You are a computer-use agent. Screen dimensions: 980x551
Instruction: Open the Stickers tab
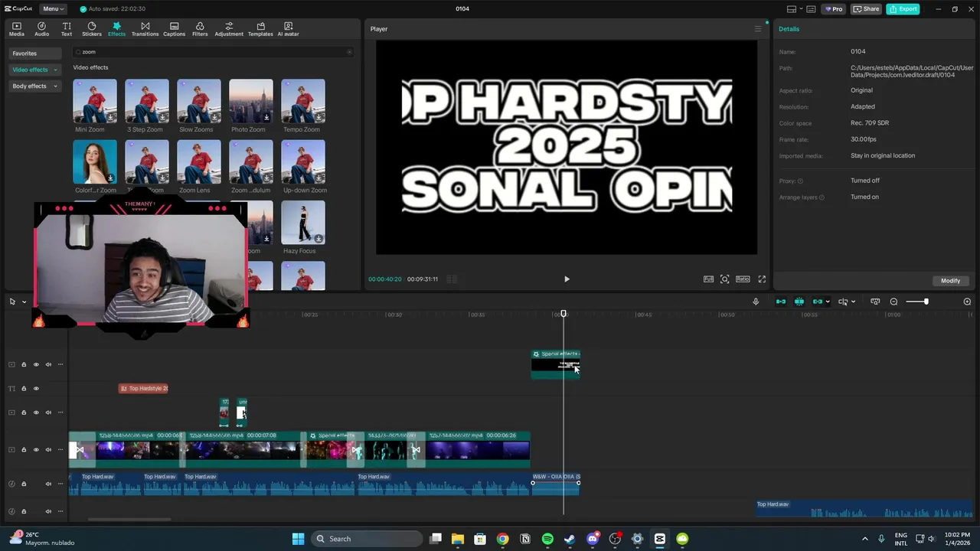tap(92, 29)
